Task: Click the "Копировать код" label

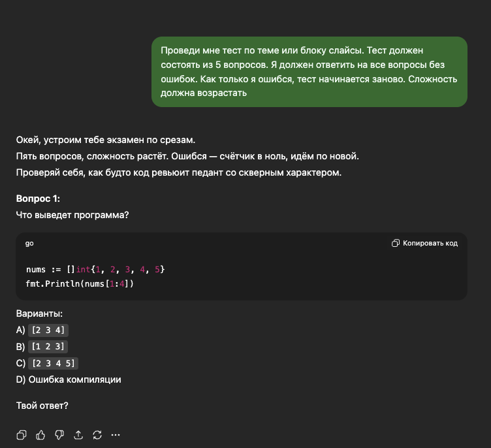Action: [430, 244]
